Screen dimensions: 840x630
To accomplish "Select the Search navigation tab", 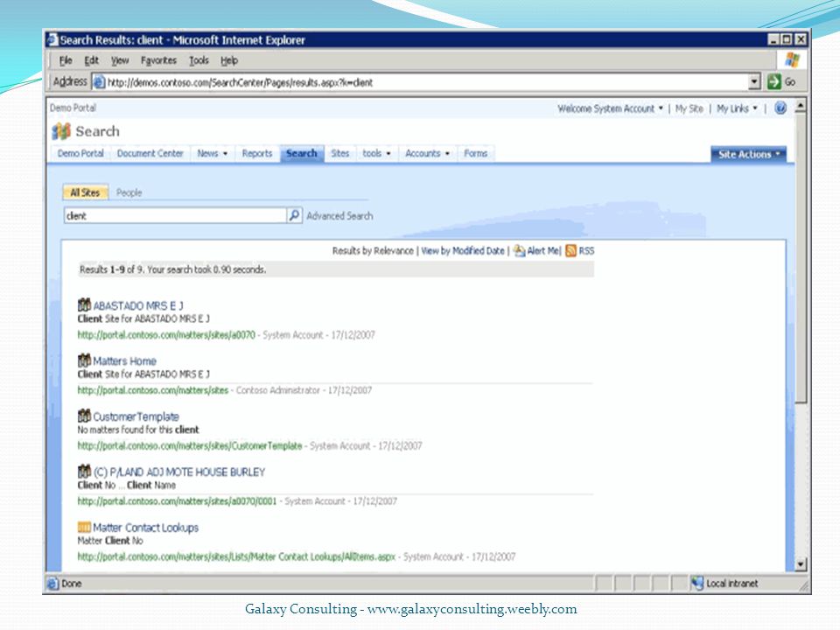I will (x=302, y=153).
